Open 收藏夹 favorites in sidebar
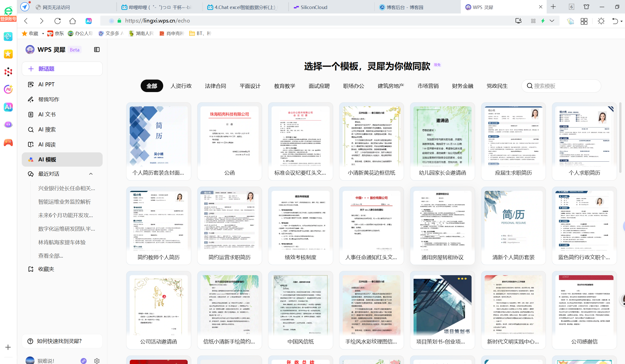Viewport: 625px width, 364px height. tap(46, 269)
